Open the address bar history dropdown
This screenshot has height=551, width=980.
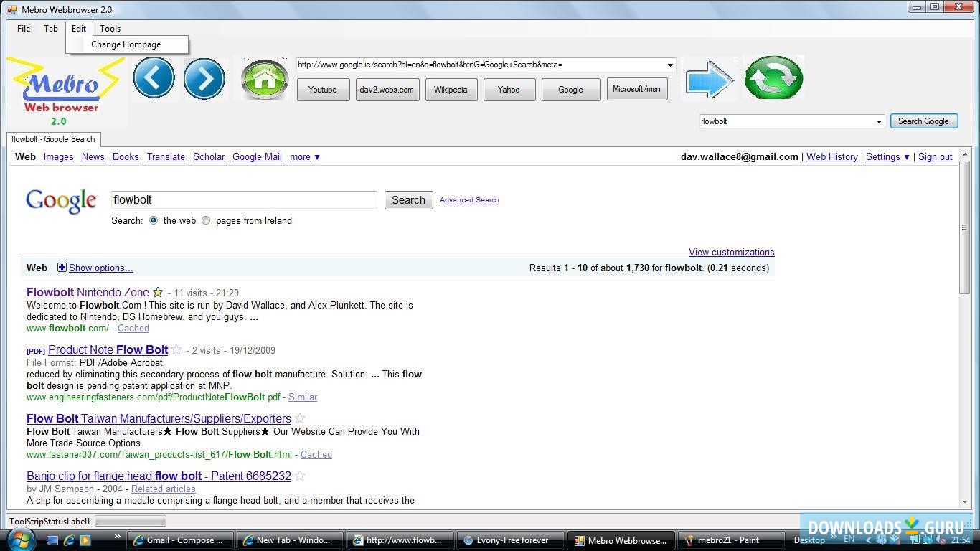click(669, 65)
